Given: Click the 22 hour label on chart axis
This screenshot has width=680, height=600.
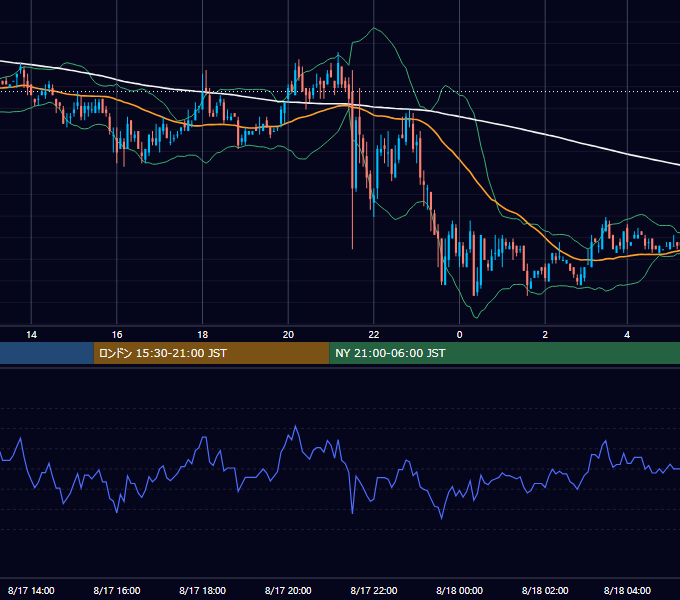Looking at the screenshot, I should 373,335.
